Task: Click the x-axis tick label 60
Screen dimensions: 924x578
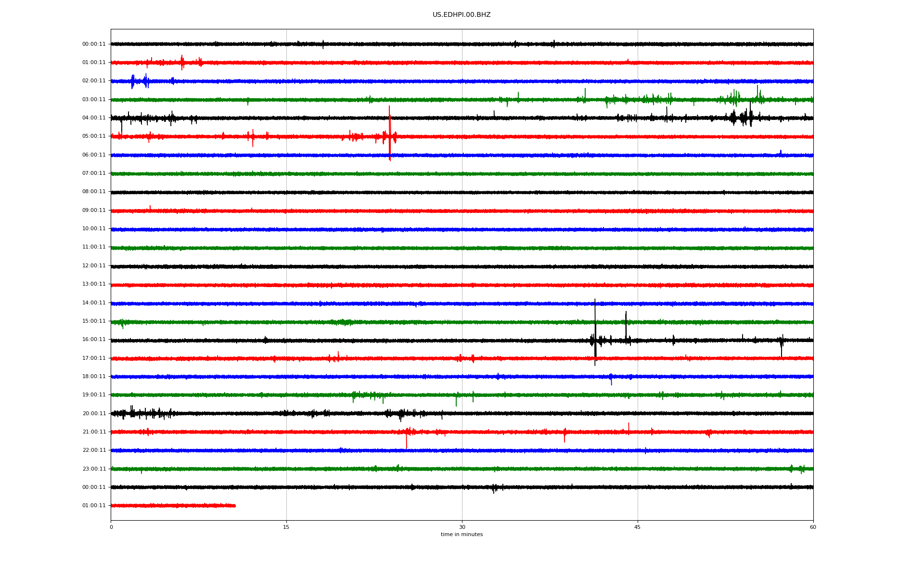Action: pyautogui.click(x=813, y=527)
